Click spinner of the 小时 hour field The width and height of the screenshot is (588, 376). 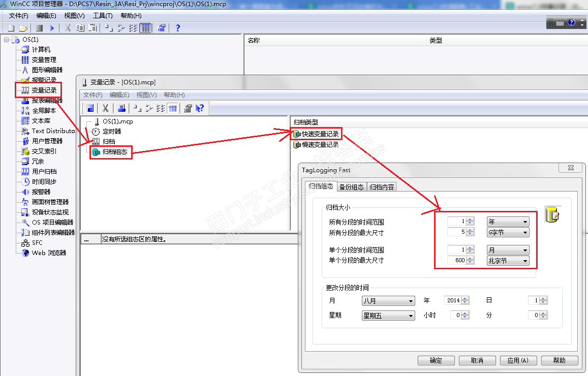pyautogui.click(x=465, y=315)
